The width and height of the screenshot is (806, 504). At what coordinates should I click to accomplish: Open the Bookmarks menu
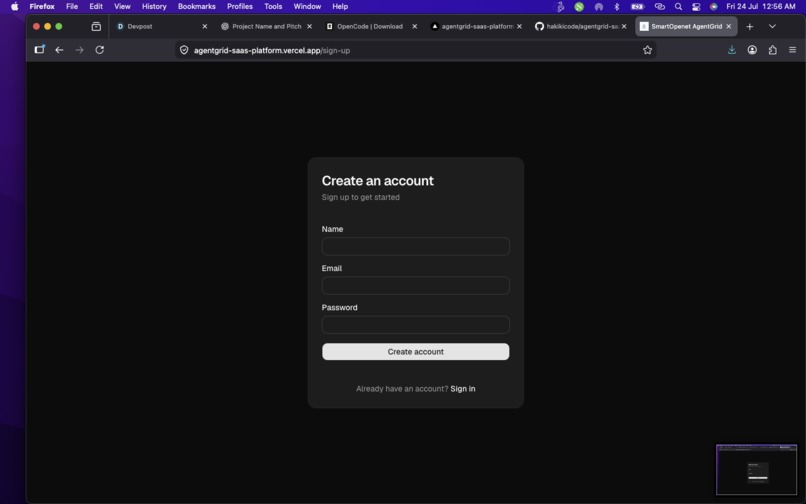pyautogui.click(x=196, y=6)
